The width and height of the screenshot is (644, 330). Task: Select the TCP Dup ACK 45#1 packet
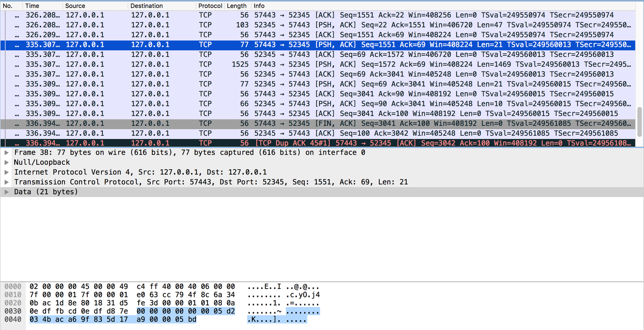click(x=318, y=143)
